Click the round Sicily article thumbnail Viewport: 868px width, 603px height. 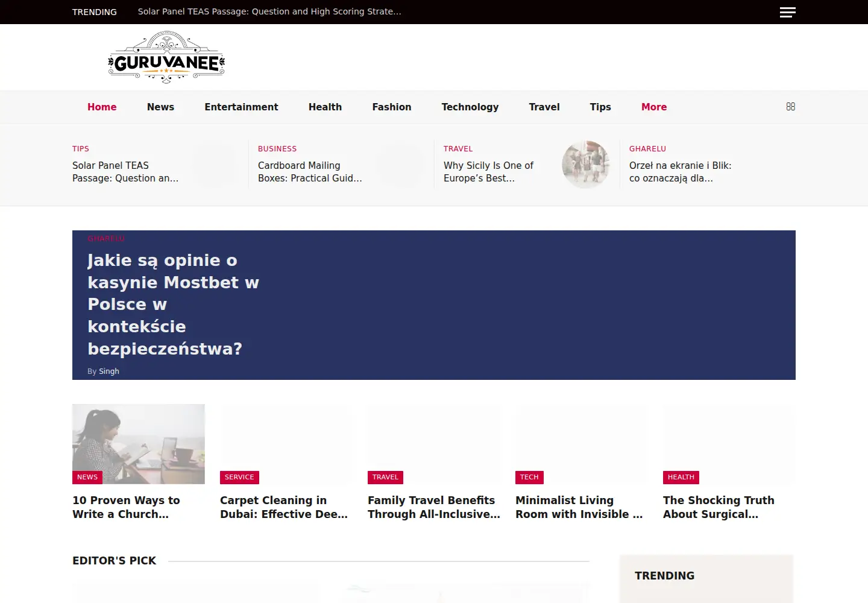click(586, 164)
